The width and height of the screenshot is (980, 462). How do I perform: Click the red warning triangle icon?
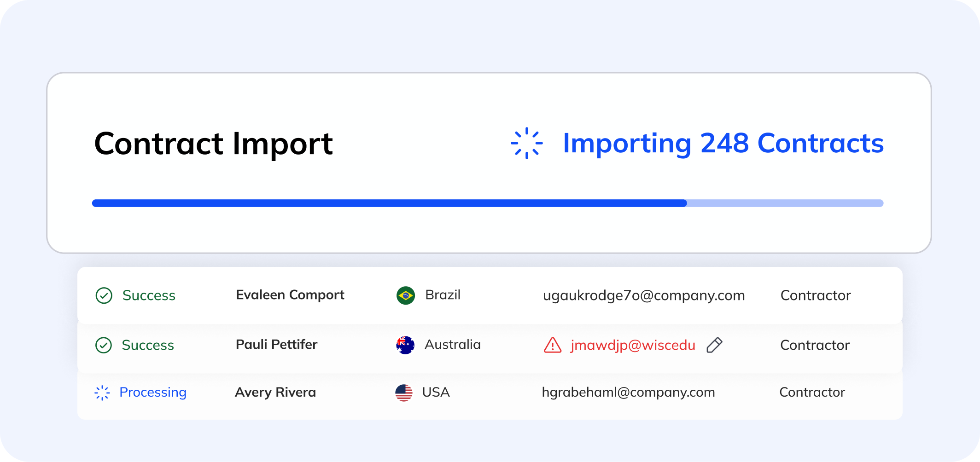click(553, 345)
